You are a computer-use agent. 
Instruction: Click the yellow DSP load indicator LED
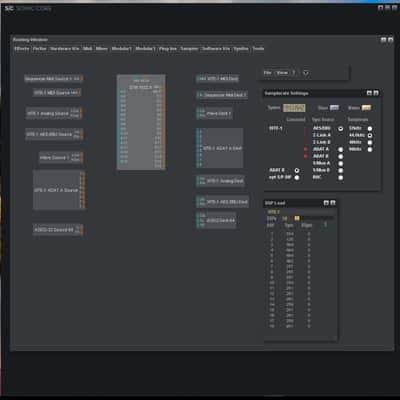coord(297,218)
